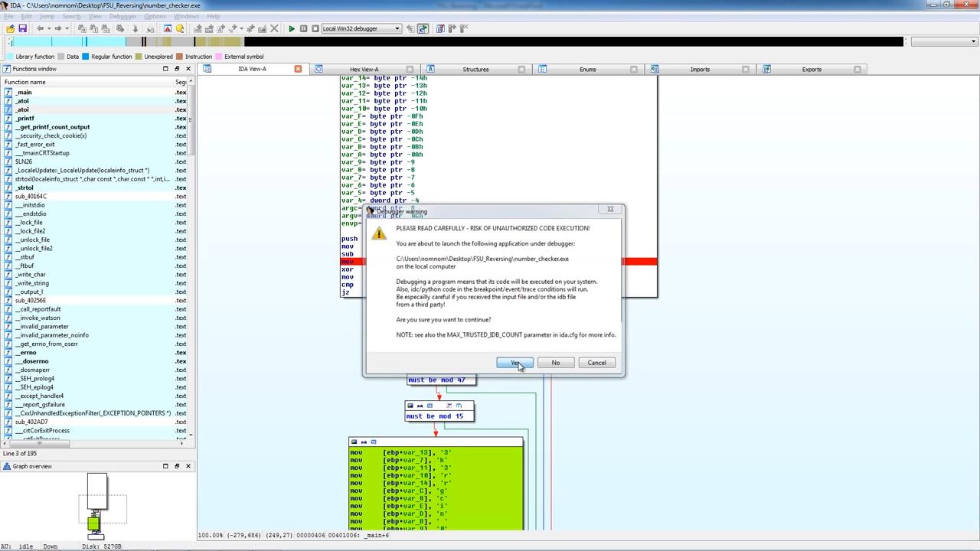Click the Open file toolbar icon
This screenshot has height=551, width=980.
(10, 28)
